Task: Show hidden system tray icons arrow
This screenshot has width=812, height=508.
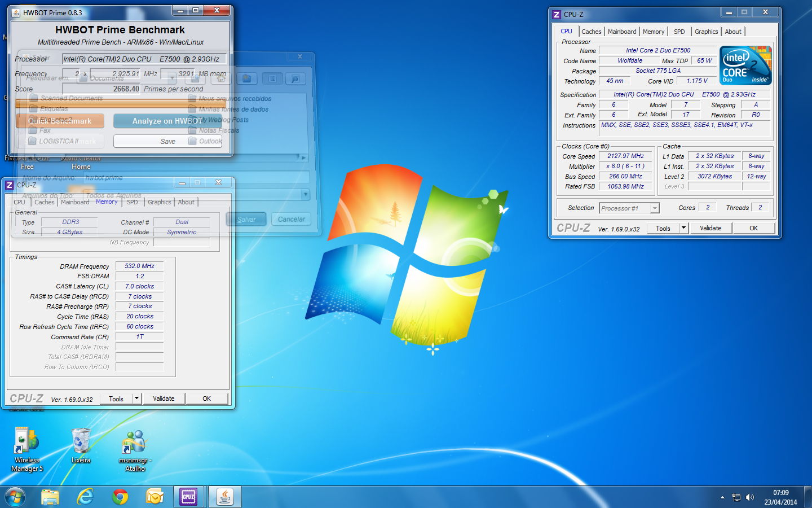Action: tap(722, 497)
